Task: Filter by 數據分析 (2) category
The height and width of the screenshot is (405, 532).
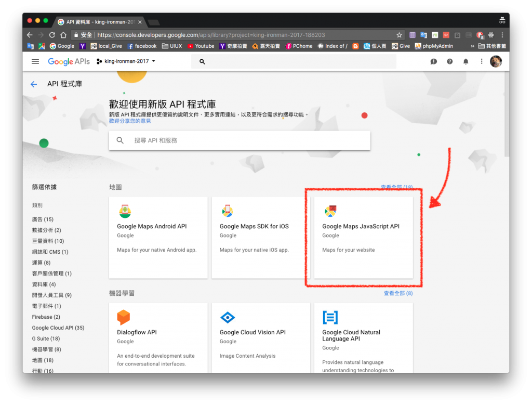Action: click(46, 230)
